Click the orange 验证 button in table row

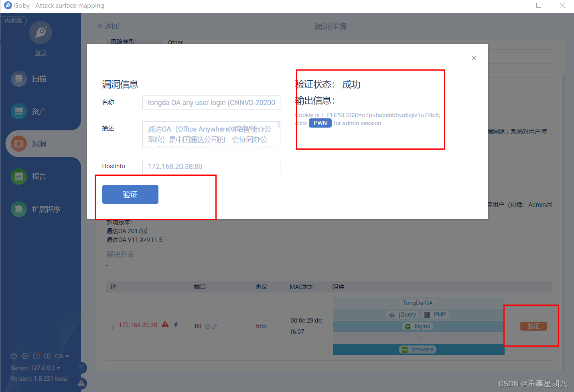tap(533, 326)
